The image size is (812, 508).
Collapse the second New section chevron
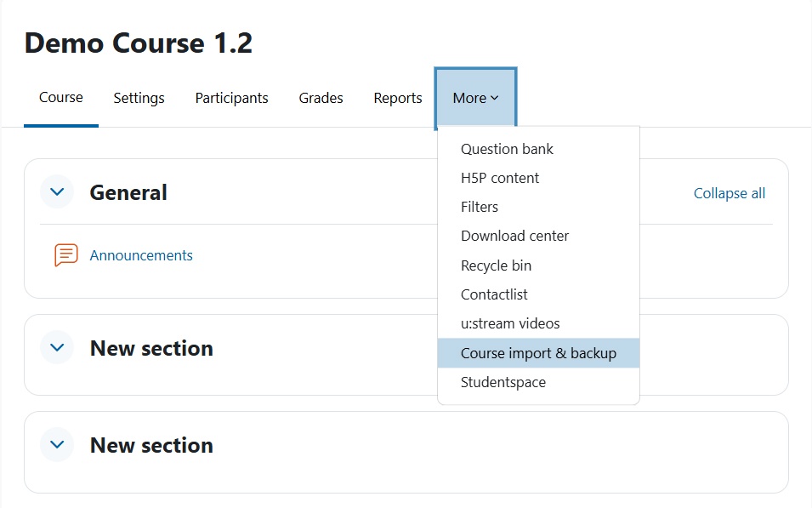[57, 444]
